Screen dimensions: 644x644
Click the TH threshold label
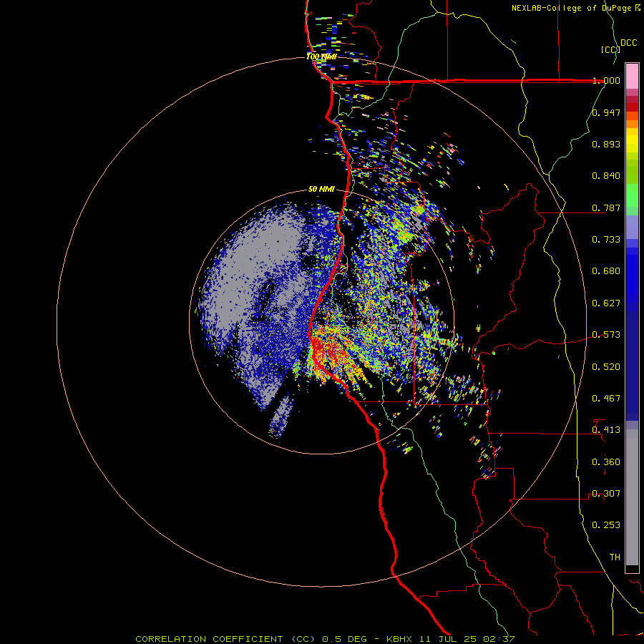(615, 557)
